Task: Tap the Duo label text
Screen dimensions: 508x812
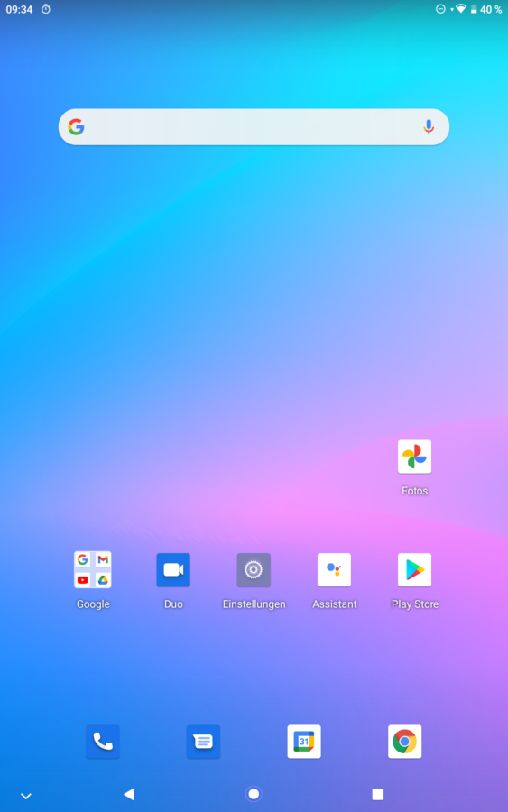Action: [173, 604]
